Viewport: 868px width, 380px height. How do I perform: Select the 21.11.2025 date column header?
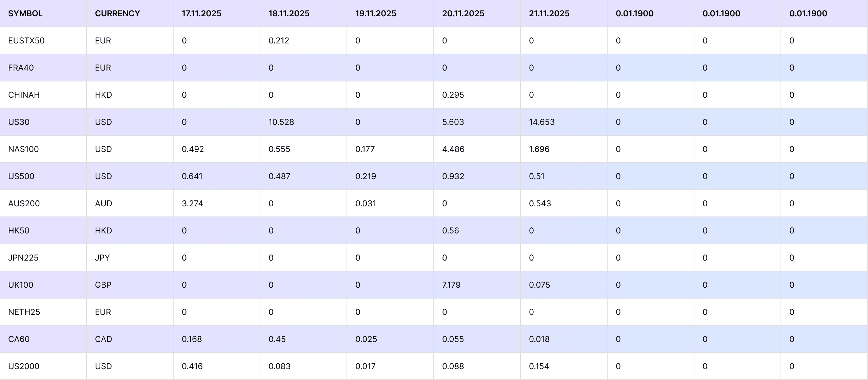point(549,14)
